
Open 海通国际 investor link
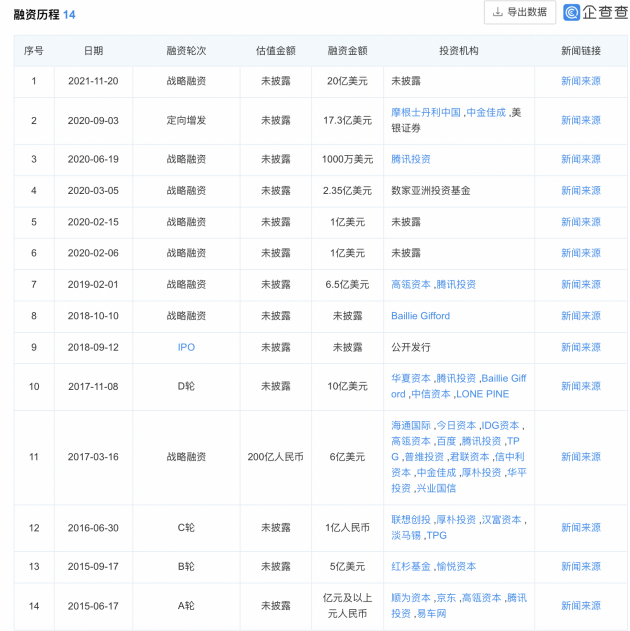coord(411,425)
